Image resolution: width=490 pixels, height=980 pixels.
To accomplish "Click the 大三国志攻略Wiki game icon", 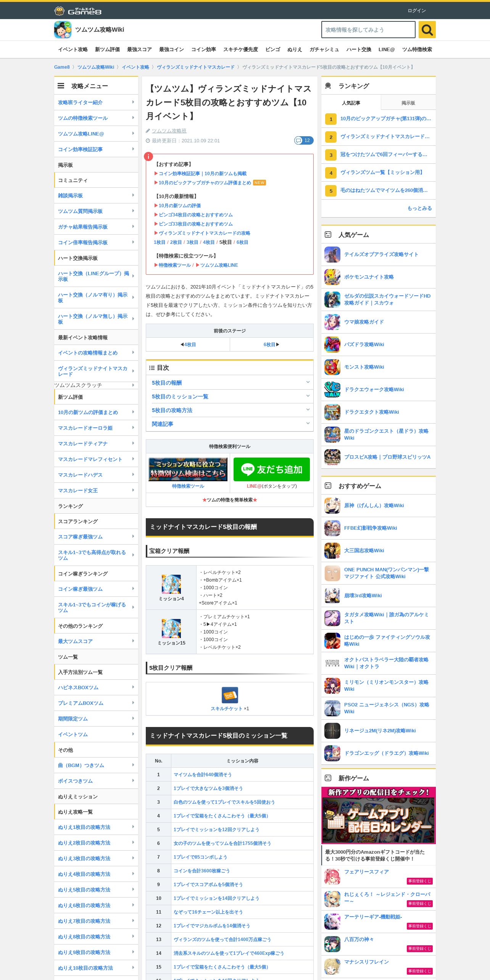I will tap(332, 551).
